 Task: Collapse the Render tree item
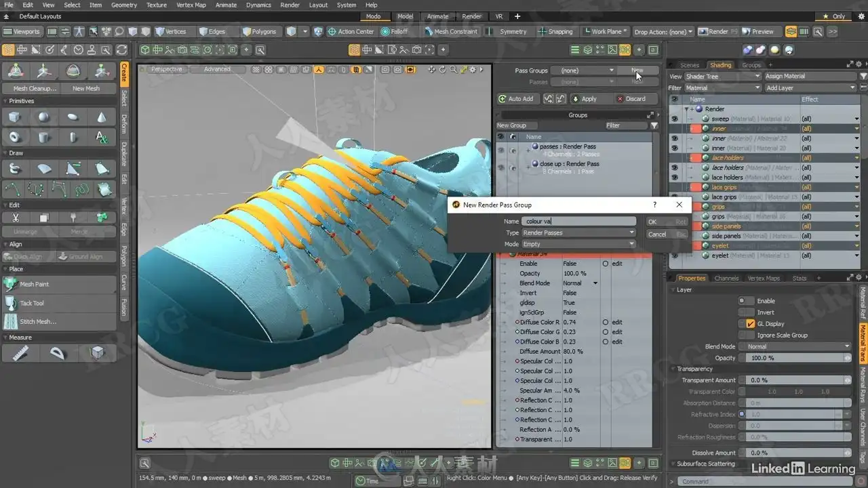pyautogui.click(x=686, y=109)
